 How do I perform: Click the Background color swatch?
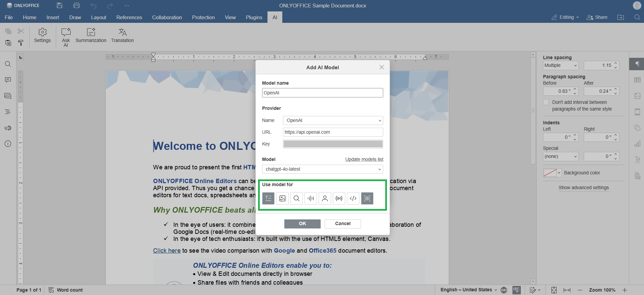[550, 173]
